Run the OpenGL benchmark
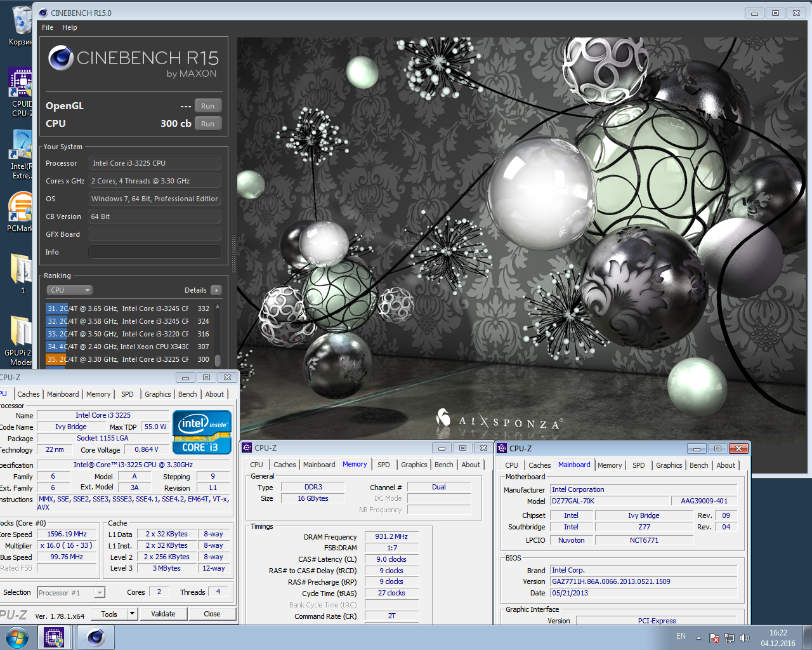Image resolution: width=812 pixels, height=650 pixels. pos(207,106)
